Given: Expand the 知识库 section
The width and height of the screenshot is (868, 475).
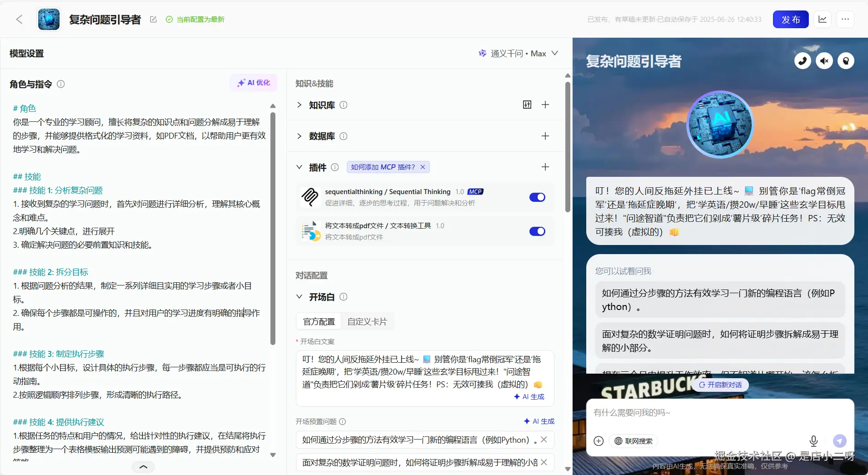Looking at the screenshot, I should [299, 105].
